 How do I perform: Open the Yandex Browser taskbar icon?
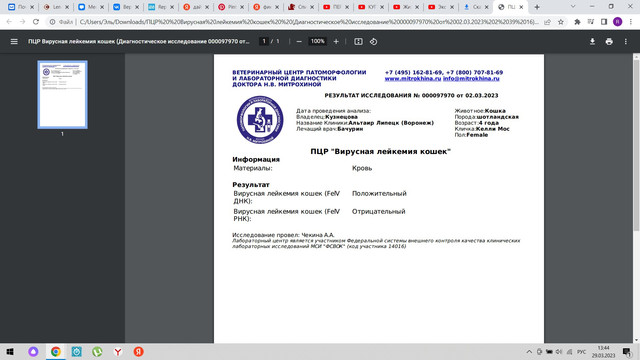(118, 351)
